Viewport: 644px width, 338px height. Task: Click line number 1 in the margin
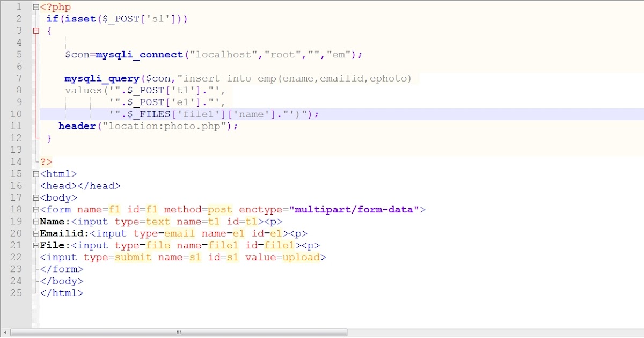point(19,6)
